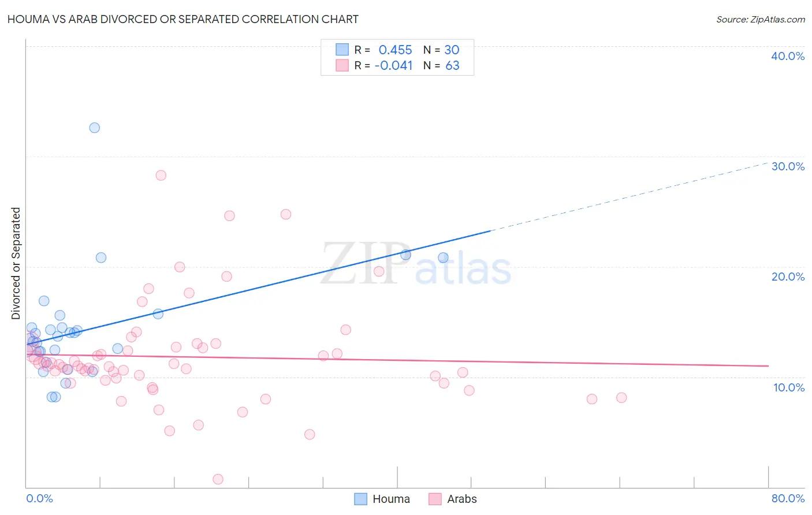Click the N value 63 in legend

pos(452,65)
